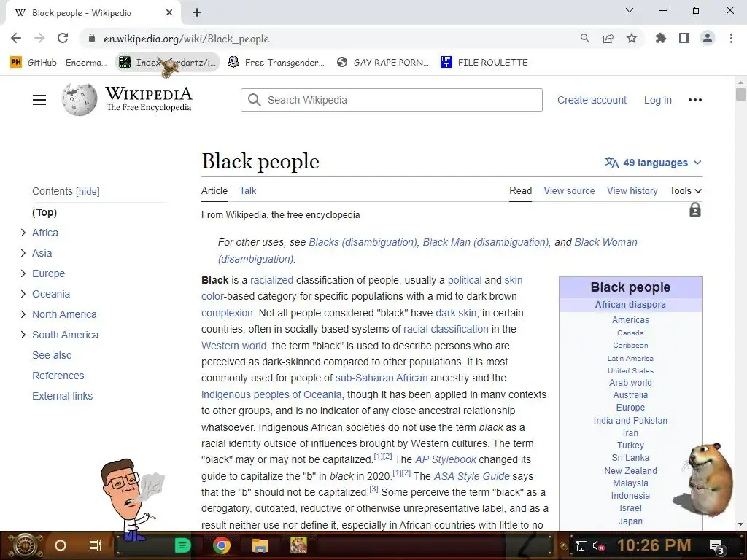This screenshot has height=560, width=747.
Task: Open Chrome profile avatar
Action: pyautogui.click(x=708, y=38)
